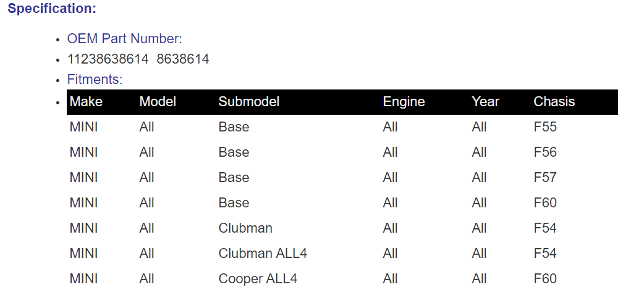Select the F56 chassis cell

coord(545,152)
